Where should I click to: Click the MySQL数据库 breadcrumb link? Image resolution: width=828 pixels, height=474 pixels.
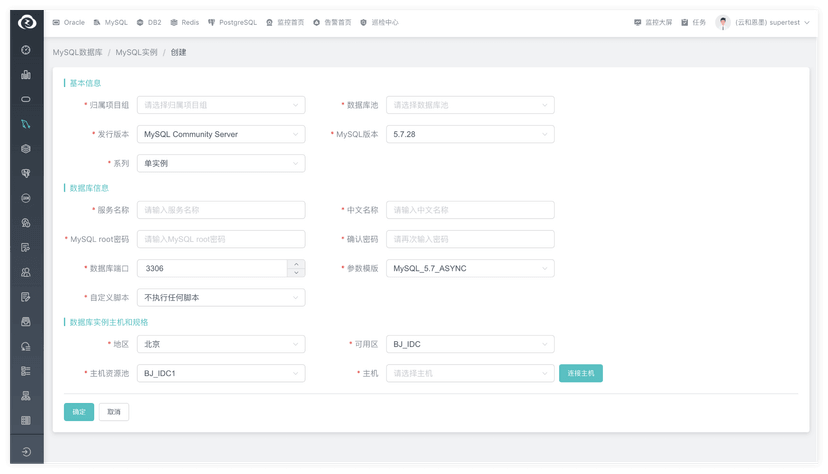tap(78, 52)
